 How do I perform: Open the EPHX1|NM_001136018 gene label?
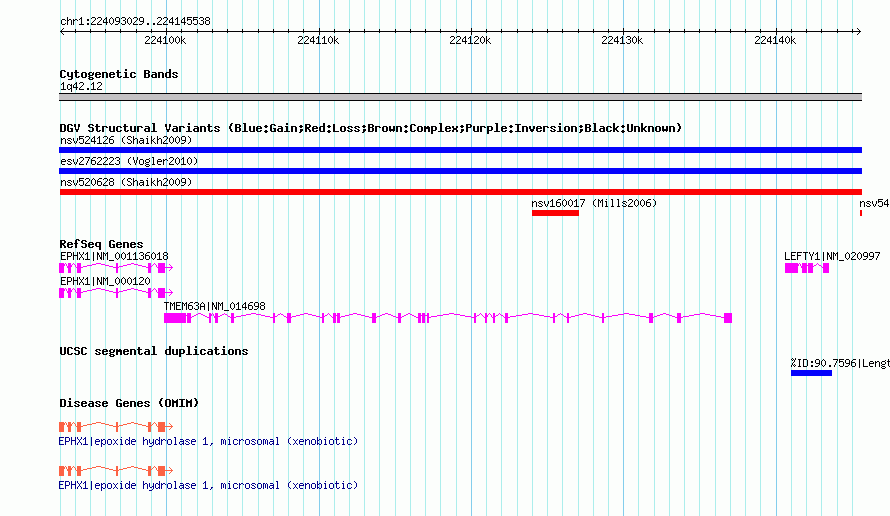point(114,257)
